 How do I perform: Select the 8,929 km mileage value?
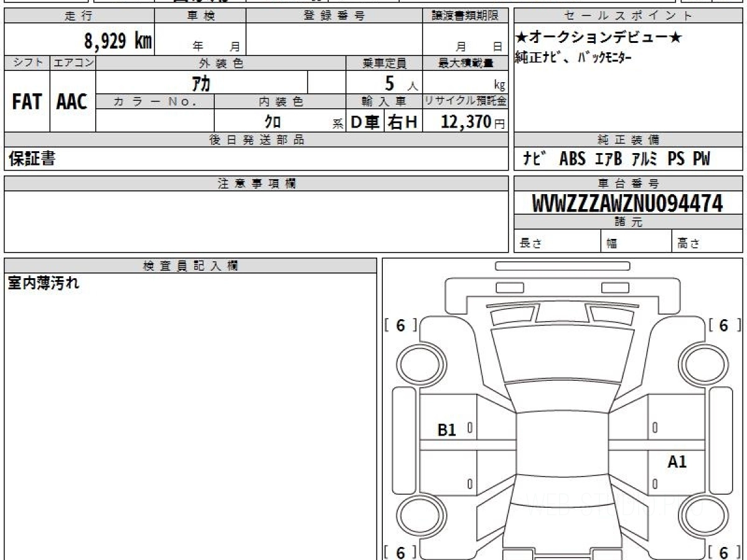[118, 41]
